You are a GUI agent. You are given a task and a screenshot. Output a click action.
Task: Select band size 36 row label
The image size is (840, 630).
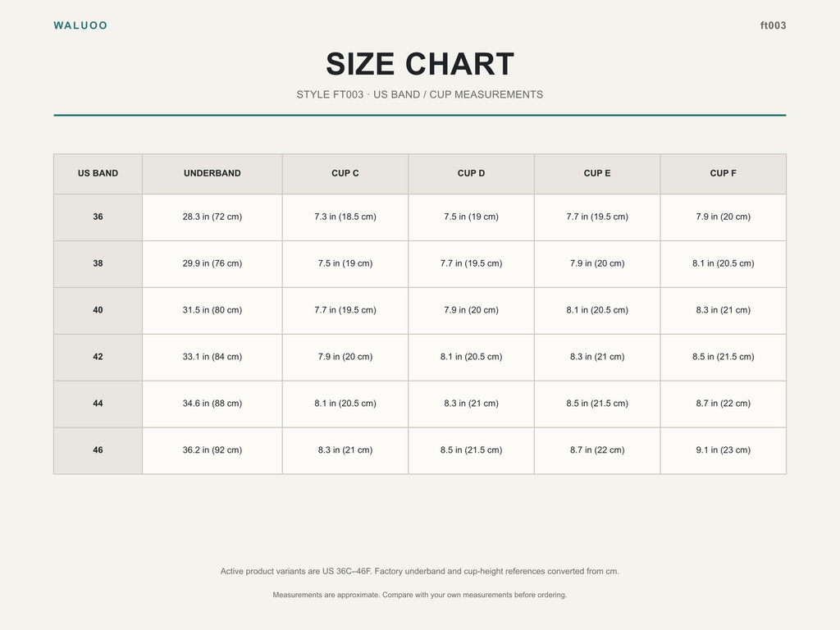pyautogui.click(x=98, y=217)
